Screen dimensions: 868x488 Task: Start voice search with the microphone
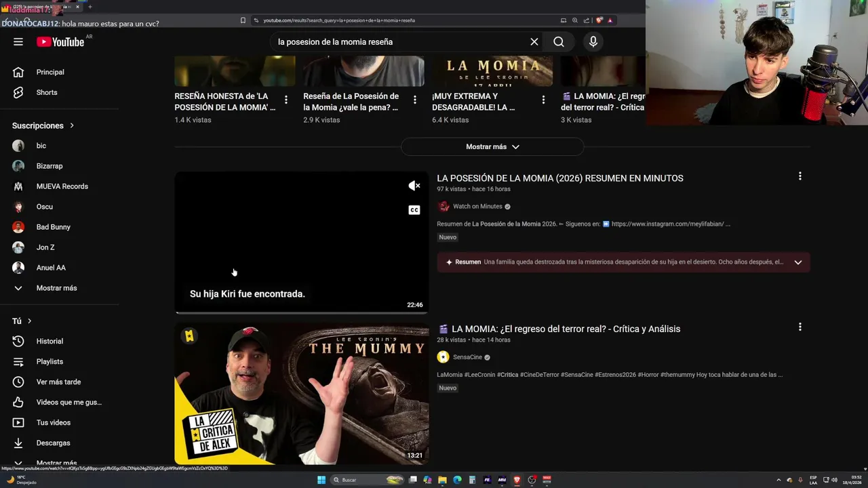(x=593, y=42)
